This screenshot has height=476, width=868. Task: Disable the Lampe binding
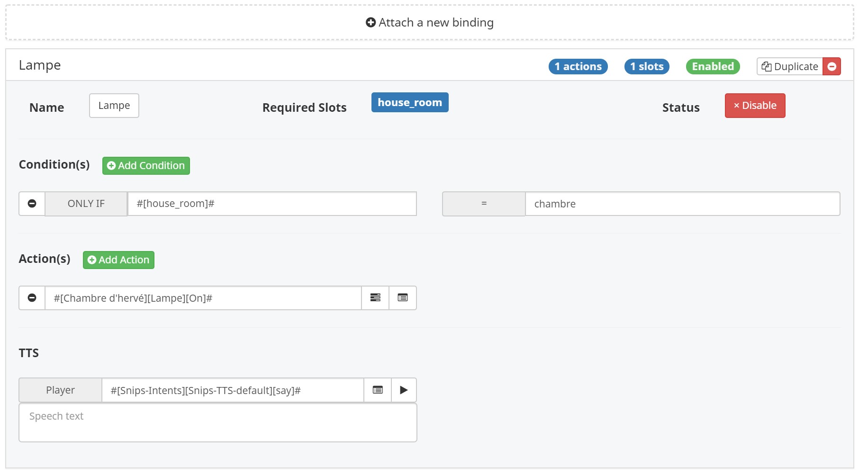click(x=755, y=106)
